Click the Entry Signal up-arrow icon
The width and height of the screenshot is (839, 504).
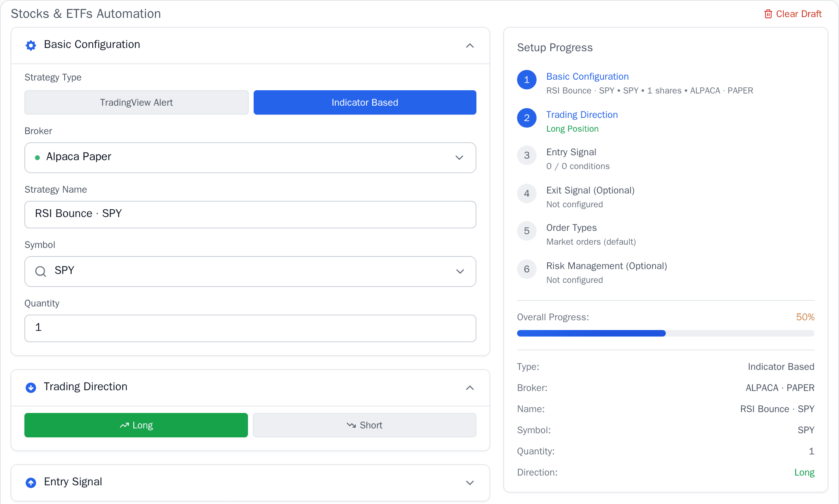pos(31,482)
